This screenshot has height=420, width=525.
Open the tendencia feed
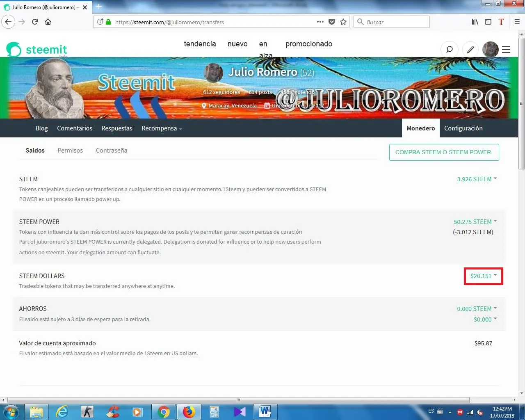pos(200,44)
